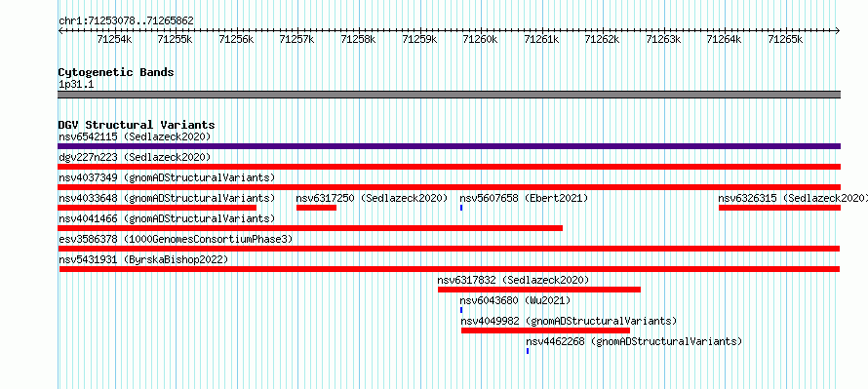Select the dgv227n223 red variant bar
The width and height of the screenshot is (868, 389).
[449, 167]
